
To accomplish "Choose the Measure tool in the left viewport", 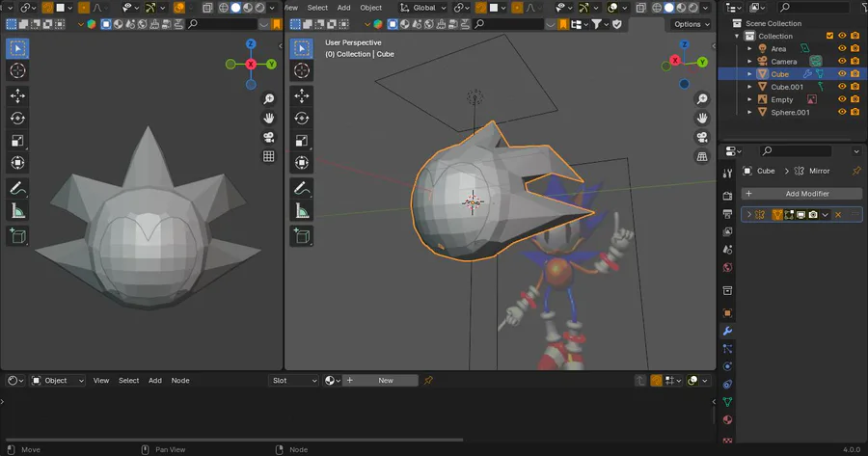I will (x=17, y=211).
